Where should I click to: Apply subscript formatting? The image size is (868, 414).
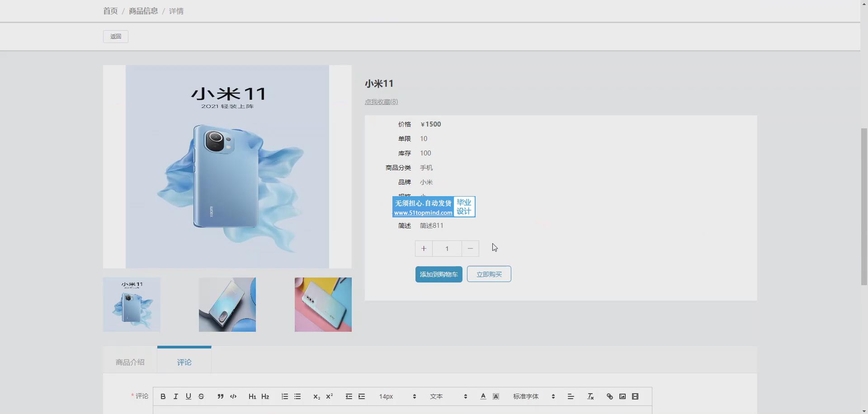tap(316, 396)
